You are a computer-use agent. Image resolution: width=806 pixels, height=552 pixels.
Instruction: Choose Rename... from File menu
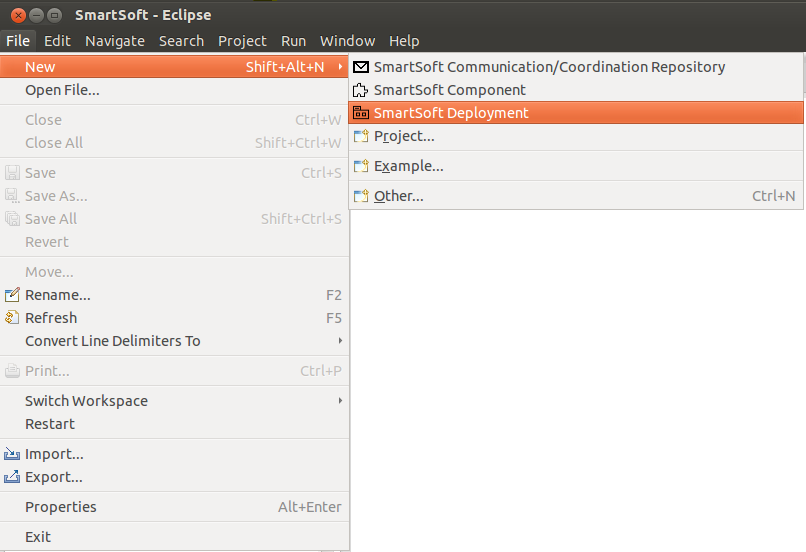tap(174, 295)
